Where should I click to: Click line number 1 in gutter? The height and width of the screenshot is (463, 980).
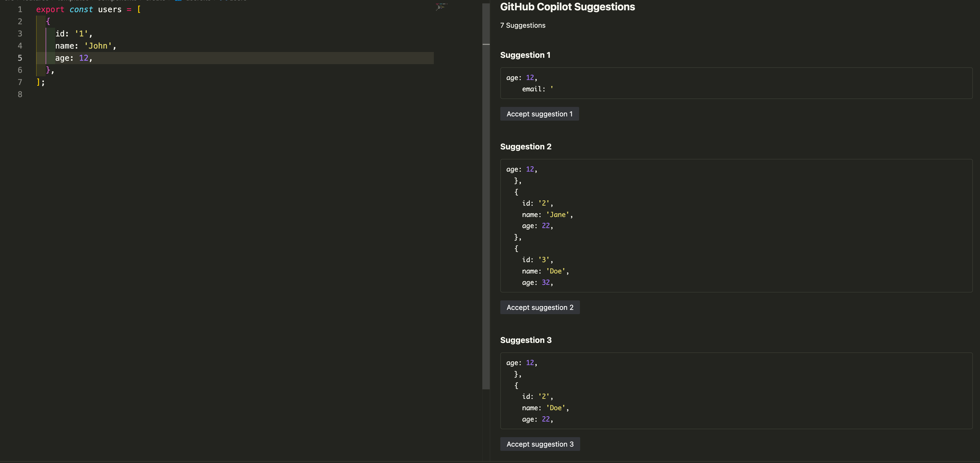point(20,10)
